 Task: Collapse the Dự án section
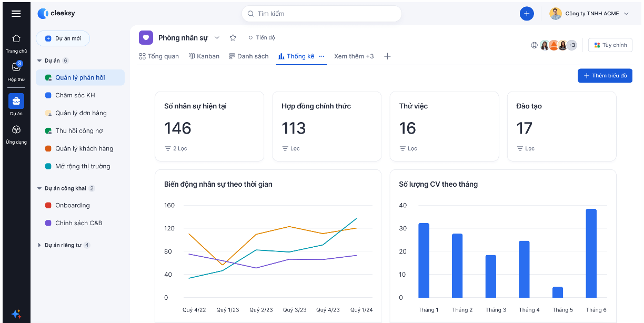point(39,60)
